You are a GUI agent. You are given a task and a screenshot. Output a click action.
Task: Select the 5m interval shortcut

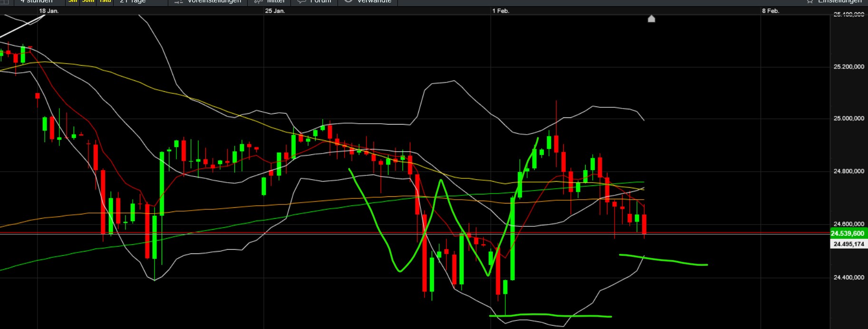coord(73,1)
